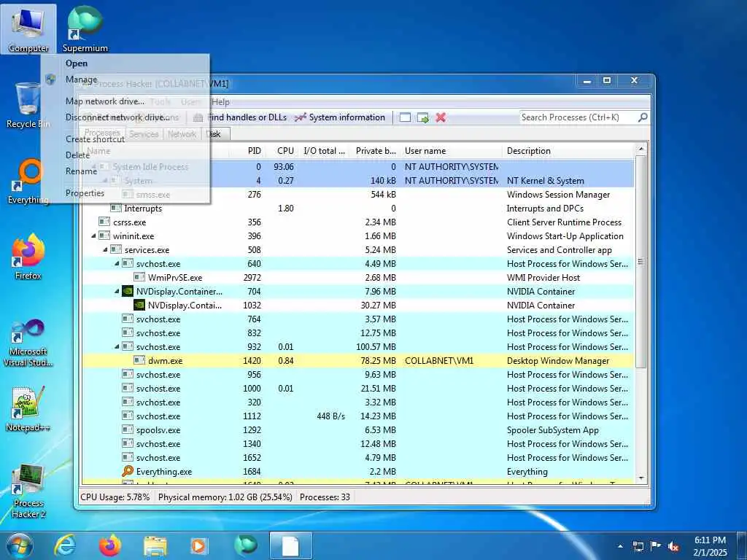747x560 pixels.
Task: Select the Firefox desktop shortcut
Action: (28, 256)
